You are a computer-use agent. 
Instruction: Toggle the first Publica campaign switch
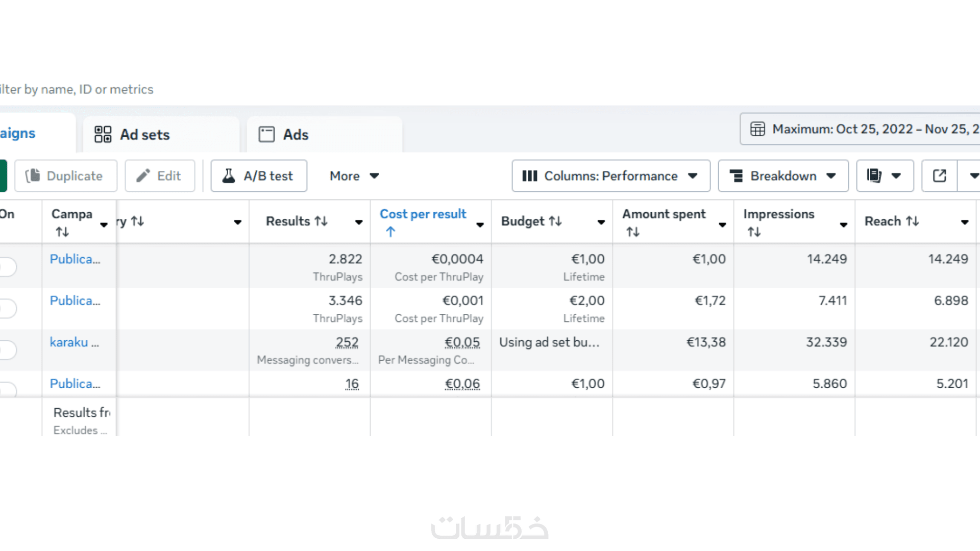click(x=7, y=266)
